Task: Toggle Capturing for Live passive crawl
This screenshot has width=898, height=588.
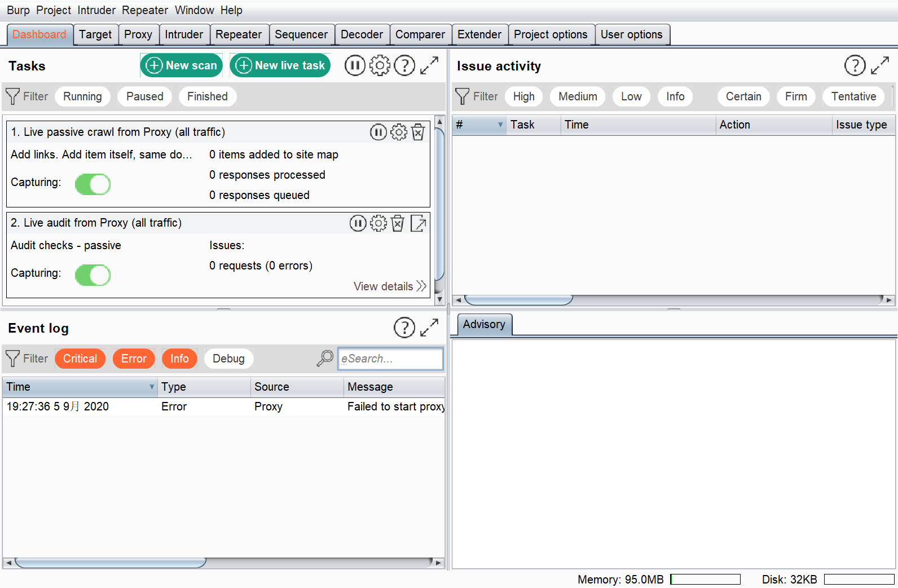Action: click(93, 184)
